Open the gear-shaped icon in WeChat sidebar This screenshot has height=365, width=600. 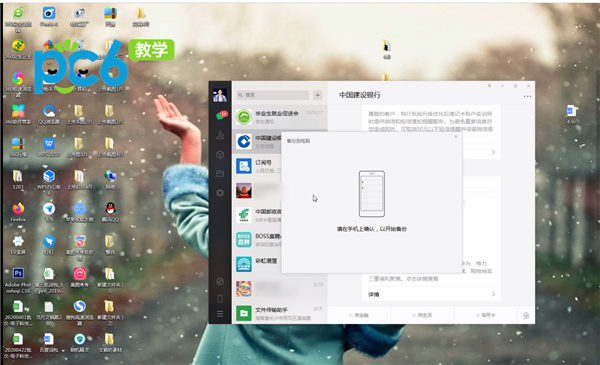point(220,193)
